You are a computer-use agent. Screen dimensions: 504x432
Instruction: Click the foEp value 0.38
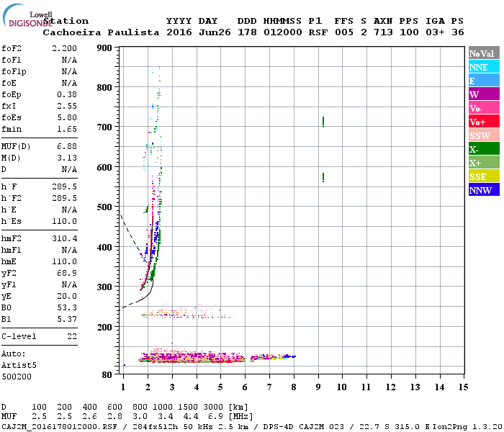[x=67, y=94]
